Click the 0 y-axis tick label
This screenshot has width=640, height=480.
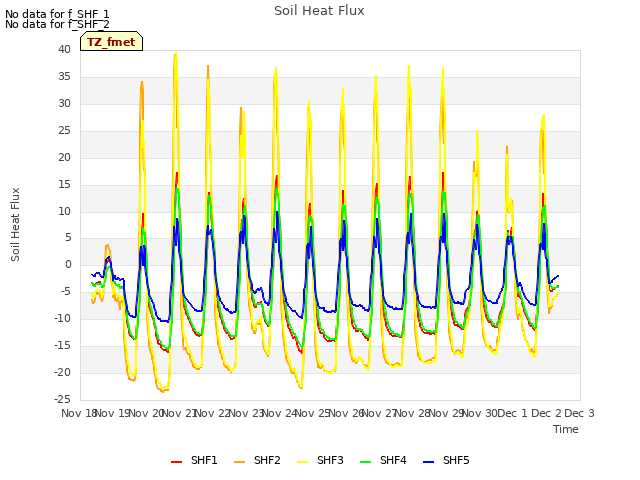pos(68,264)
